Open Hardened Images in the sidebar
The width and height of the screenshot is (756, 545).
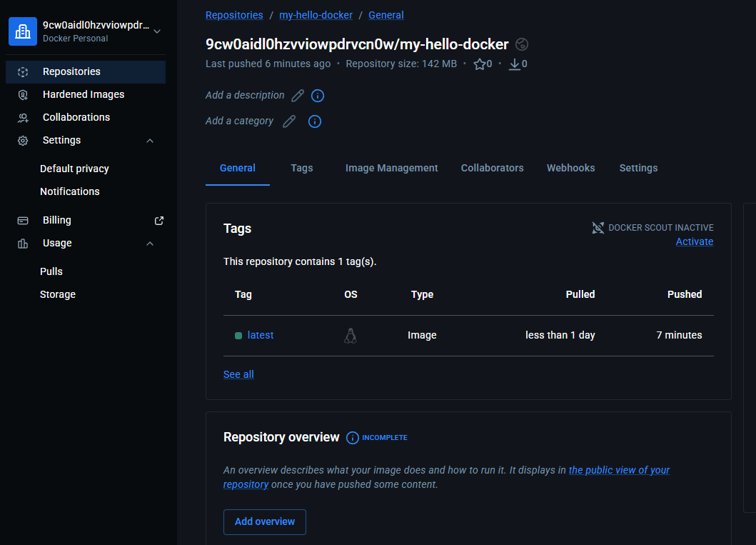point(83,94)
